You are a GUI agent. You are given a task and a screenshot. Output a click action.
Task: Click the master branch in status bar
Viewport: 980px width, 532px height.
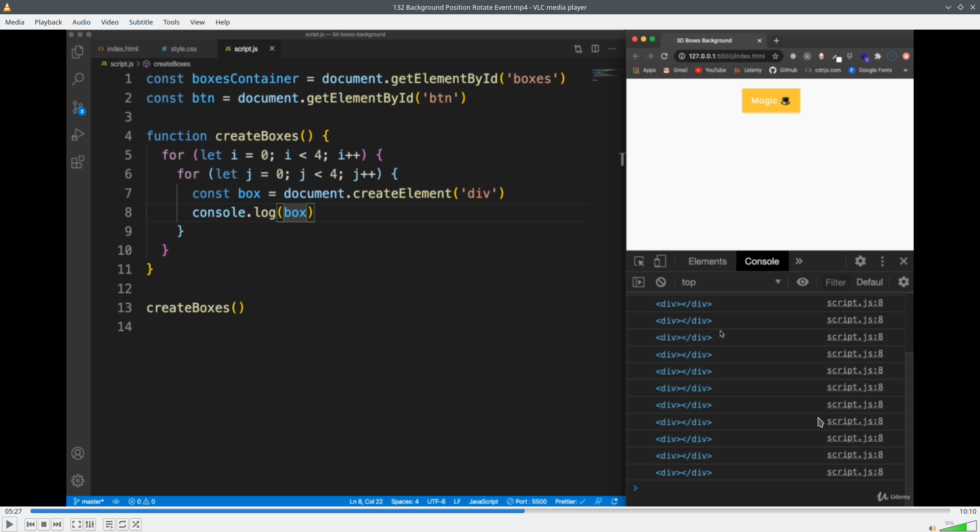[x=89, y=501]
